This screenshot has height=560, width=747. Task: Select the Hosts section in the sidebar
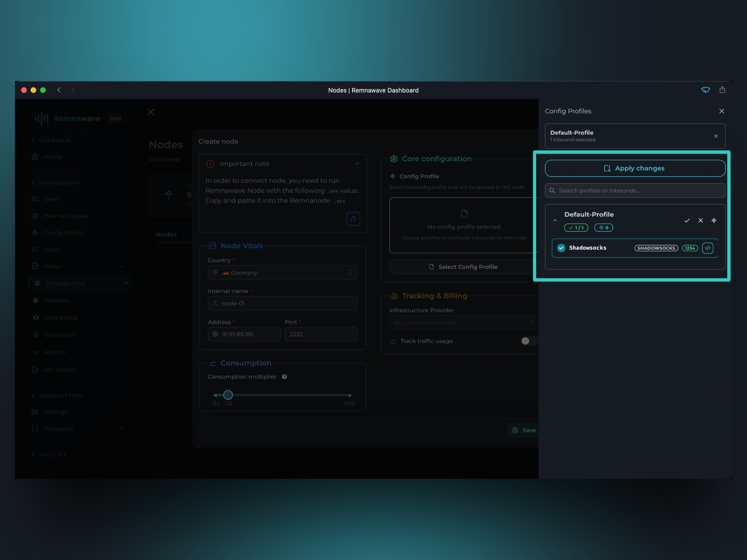click(x=51, y=249)
